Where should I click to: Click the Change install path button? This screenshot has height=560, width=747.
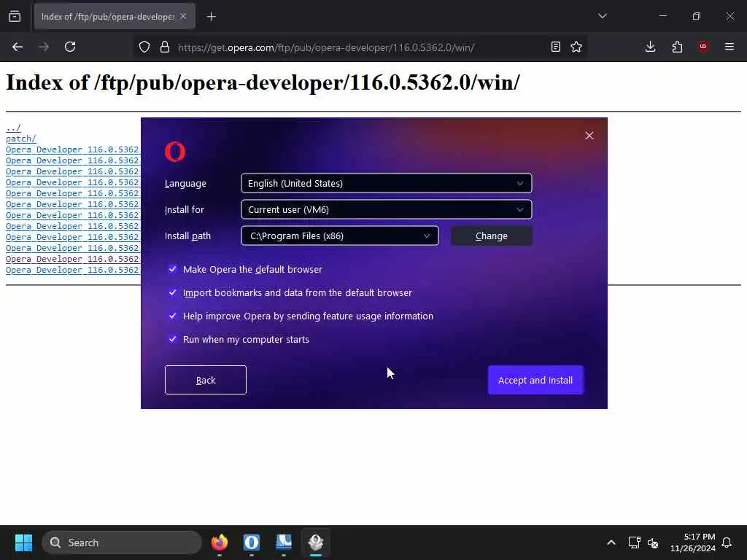(491, 236)
